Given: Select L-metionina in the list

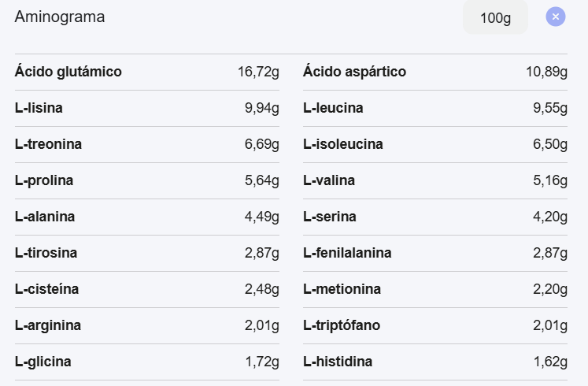Looking at the screenshot, I should (435, 289).
